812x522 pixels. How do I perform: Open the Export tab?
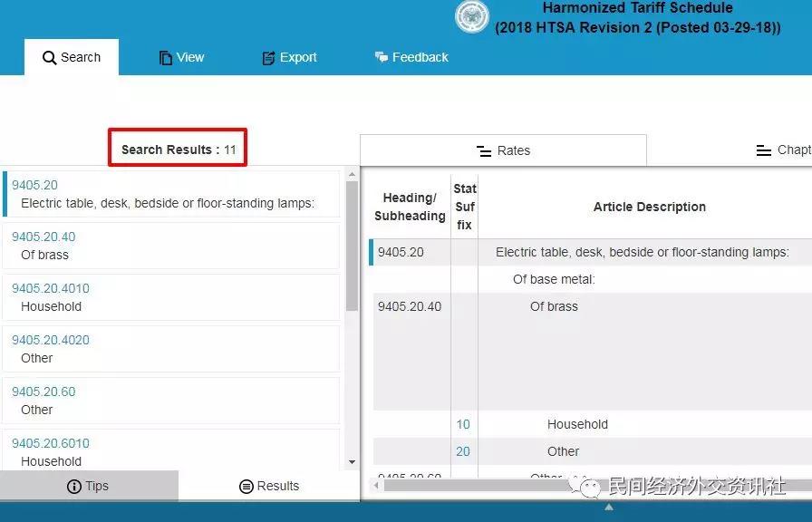coord(289,57)
